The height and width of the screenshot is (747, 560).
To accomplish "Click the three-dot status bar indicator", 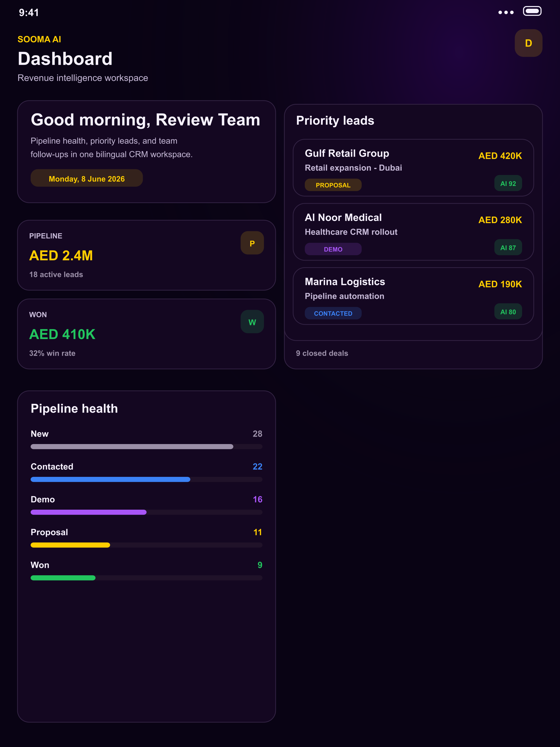I will pos(506,13).
